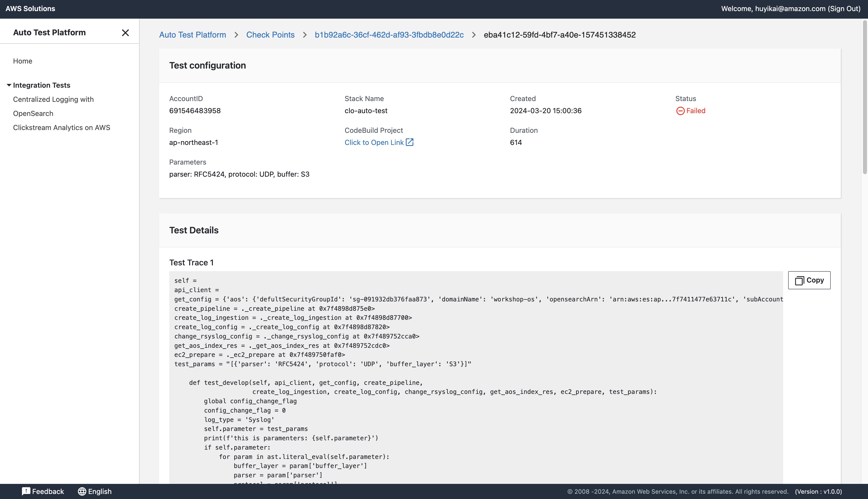Open breadcrumb b1b92a6c-36cf-462d-af93-3fbdb8e0d22c
Image resolution: width=868 pixels, height=499 pixels.
coord(389,35)
